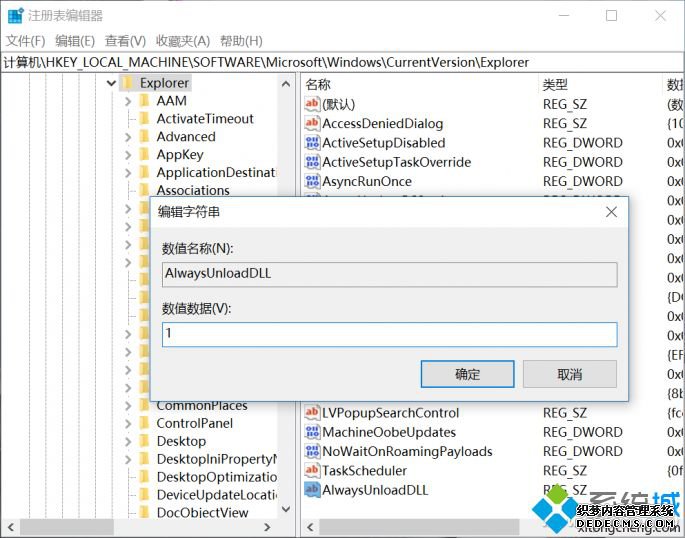Select the CommonPlaces tree label

(202, 406)
